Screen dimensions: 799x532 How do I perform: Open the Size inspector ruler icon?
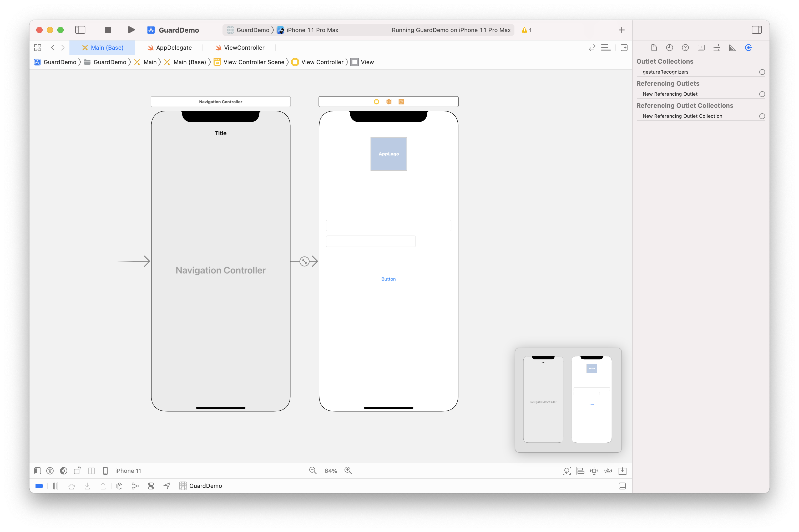click(x=732, y=48)
